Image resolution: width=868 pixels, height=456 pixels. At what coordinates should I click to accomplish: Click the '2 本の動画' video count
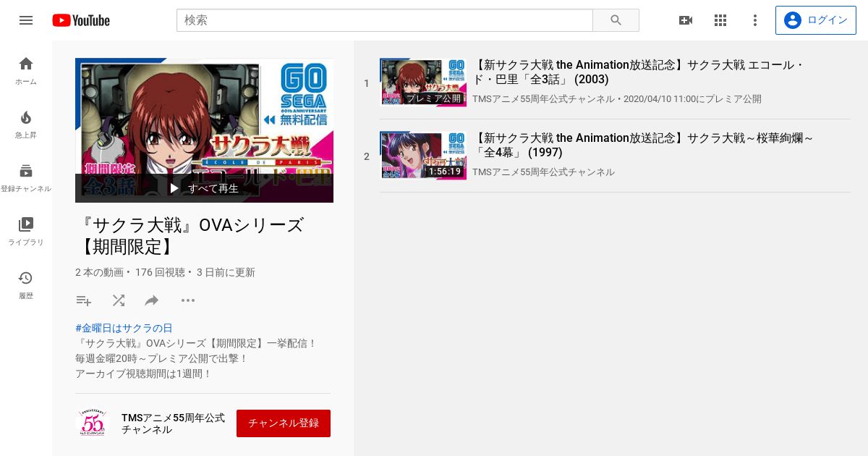click(x=100, y=273)
